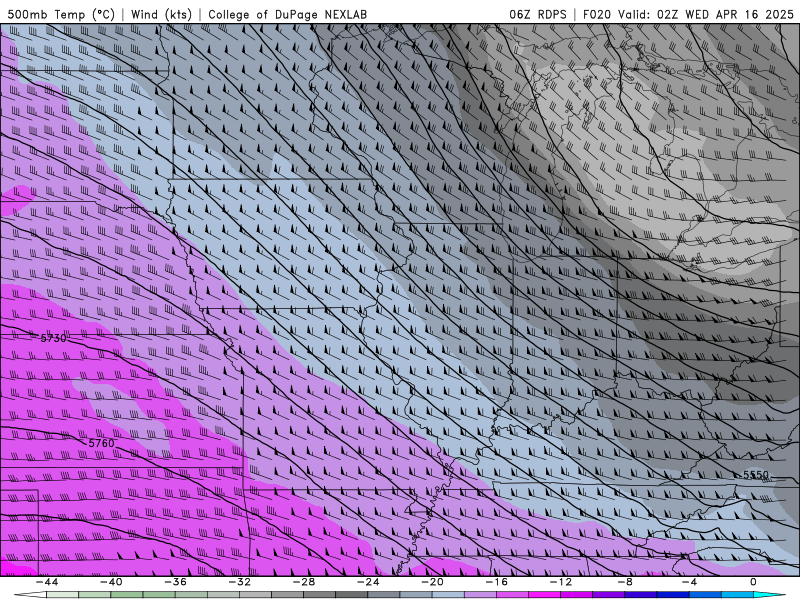Click 'Valid: 02Z WED APR 16 2025' text

click(706, 14)
